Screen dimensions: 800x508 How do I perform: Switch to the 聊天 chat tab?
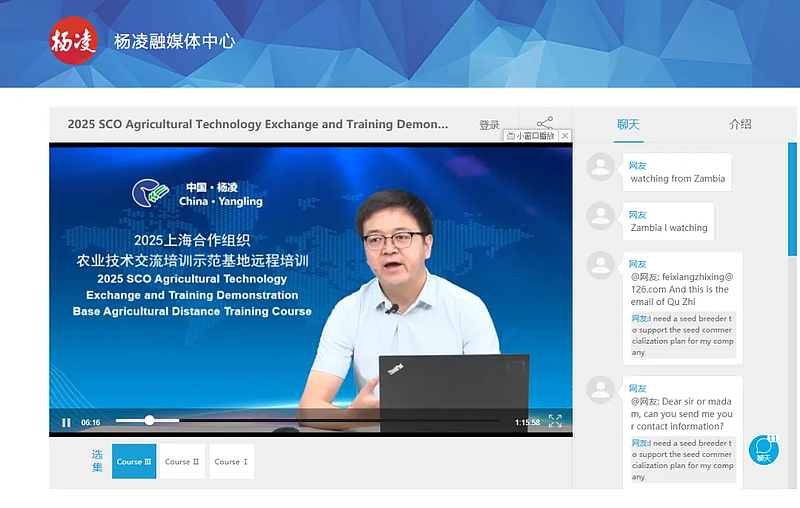[x=628, y=125]
